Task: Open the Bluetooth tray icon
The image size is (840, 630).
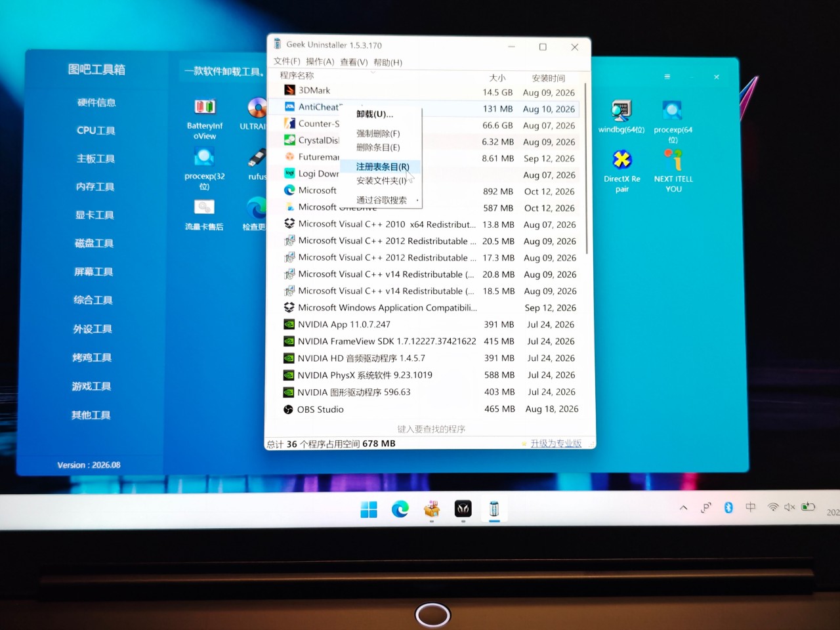Action: click(728, 507)
